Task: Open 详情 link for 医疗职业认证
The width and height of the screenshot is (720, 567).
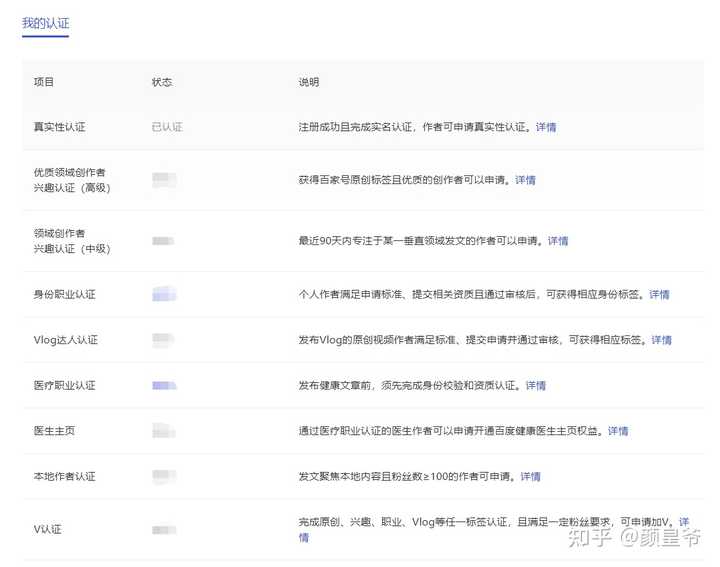Action: click(x=535, y=385)
